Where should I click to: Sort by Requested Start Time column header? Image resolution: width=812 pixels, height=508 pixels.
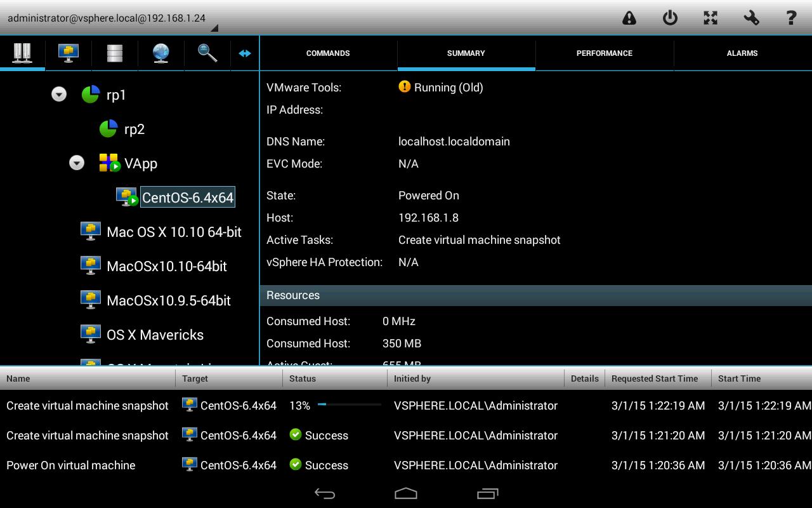(658, 378)
